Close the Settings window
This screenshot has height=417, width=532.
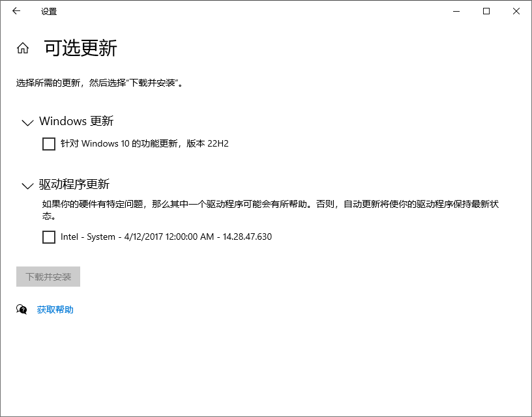pos(516,11)
